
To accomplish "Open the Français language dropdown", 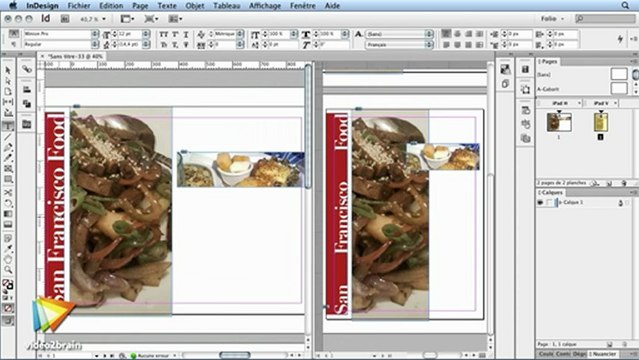I will pos(429,45).
